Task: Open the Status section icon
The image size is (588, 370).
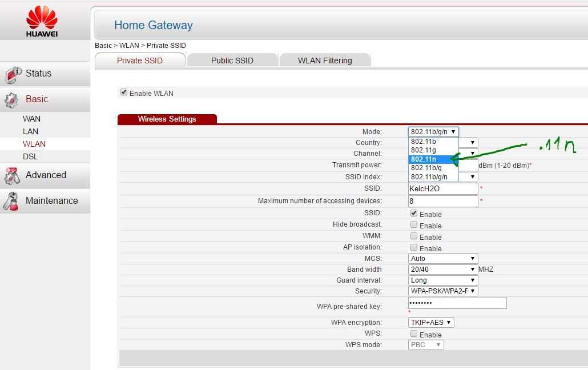Action: pos(13,75)
